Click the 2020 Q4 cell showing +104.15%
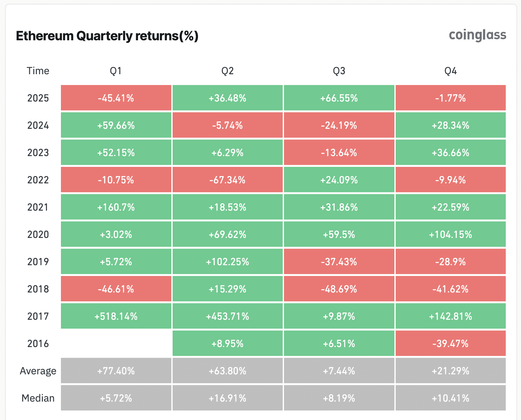Image resolution: width=521 pixels, height=420 pixels. (451, 234)
